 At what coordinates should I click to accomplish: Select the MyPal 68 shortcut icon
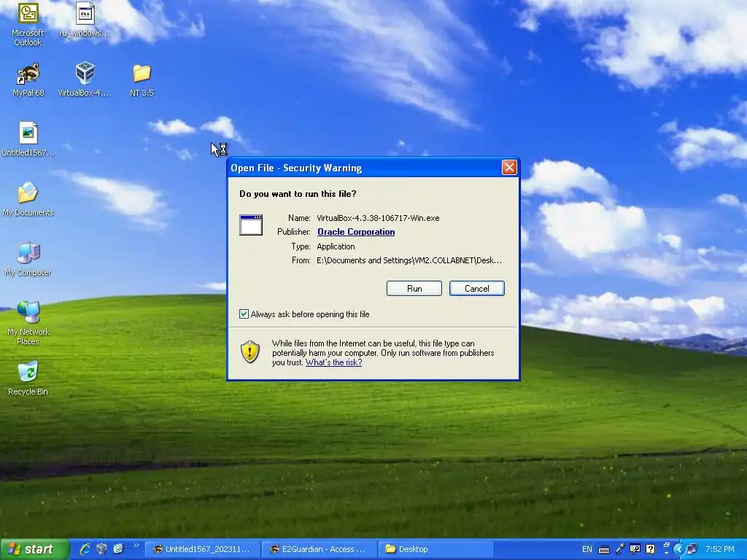click(28, 80)
